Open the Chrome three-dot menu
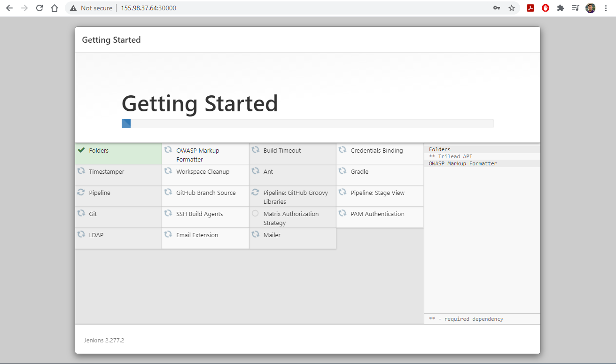Screen dimensions: 616x364 pyautogui.click(x=606, y=8)
